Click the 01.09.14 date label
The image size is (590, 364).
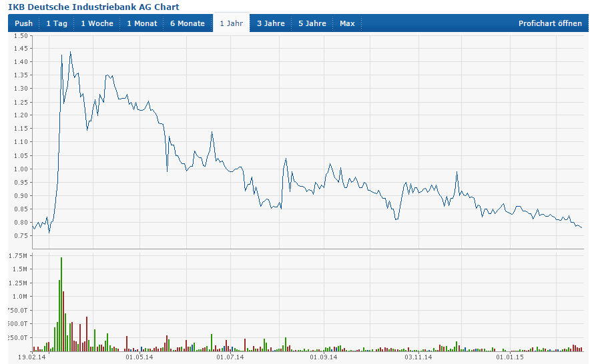[324, 358]
